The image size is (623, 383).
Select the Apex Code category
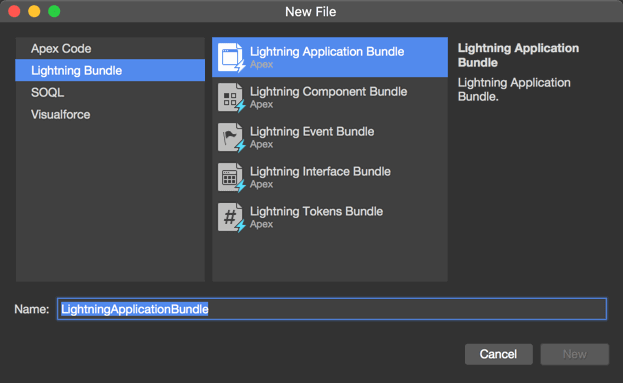pos(110,48)
